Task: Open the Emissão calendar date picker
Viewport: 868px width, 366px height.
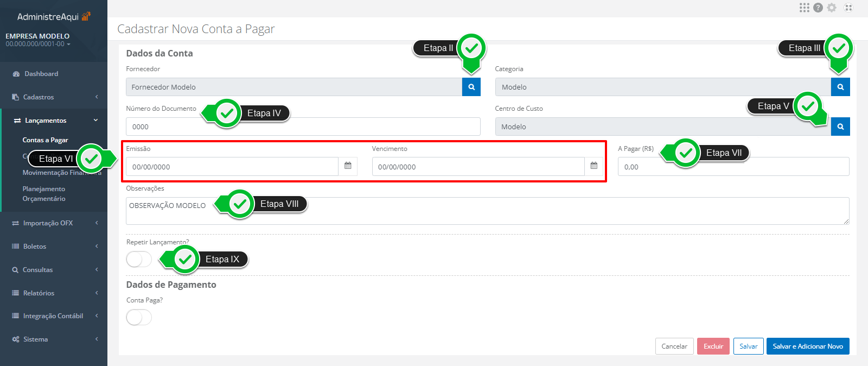Action: [348, 166]
